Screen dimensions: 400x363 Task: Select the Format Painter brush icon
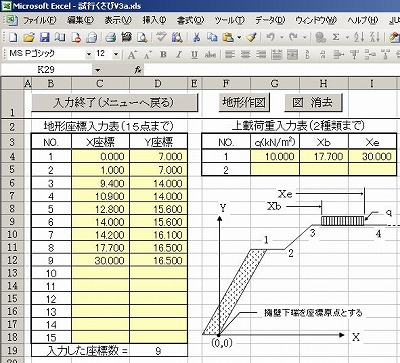[x=252, y=37]
